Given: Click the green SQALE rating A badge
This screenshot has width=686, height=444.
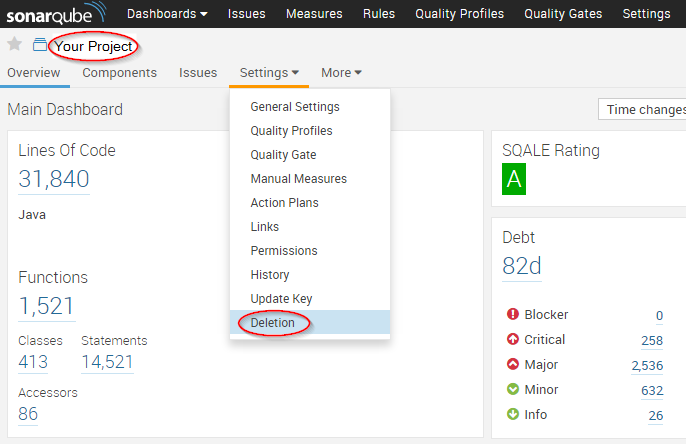Looking at the screenshot, I should tap(514, 179).
